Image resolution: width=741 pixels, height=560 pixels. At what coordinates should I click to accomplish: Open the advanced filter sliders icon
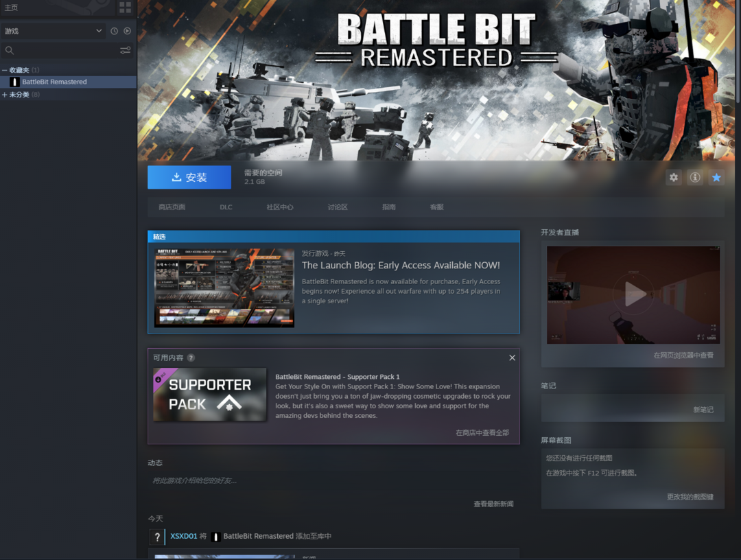point(125,50)
